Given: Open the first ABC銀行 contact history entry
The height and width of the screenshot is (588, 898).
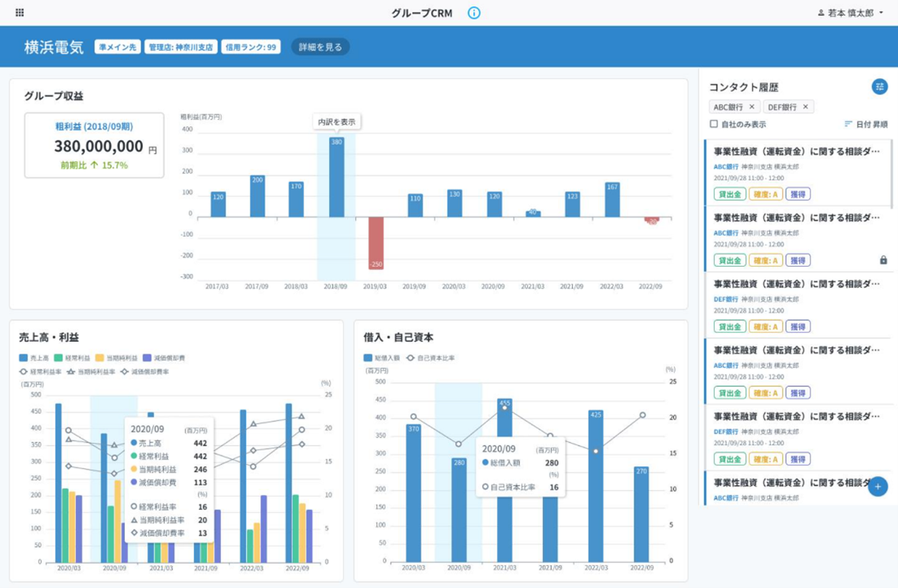Looking at the screenshot, I should click(x=797, y=173).
